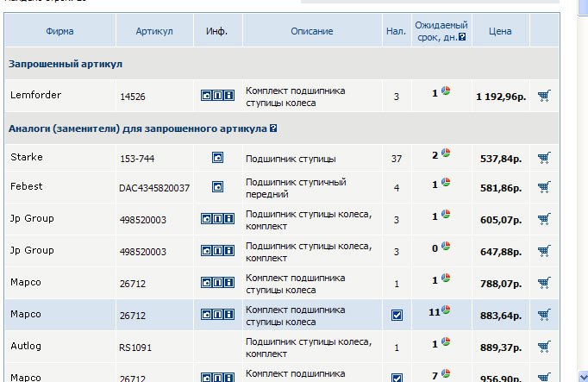This screenshot has height=382, width=588.
Task: View photo of Febest DAC4345820037
Action: coord(218,187)
